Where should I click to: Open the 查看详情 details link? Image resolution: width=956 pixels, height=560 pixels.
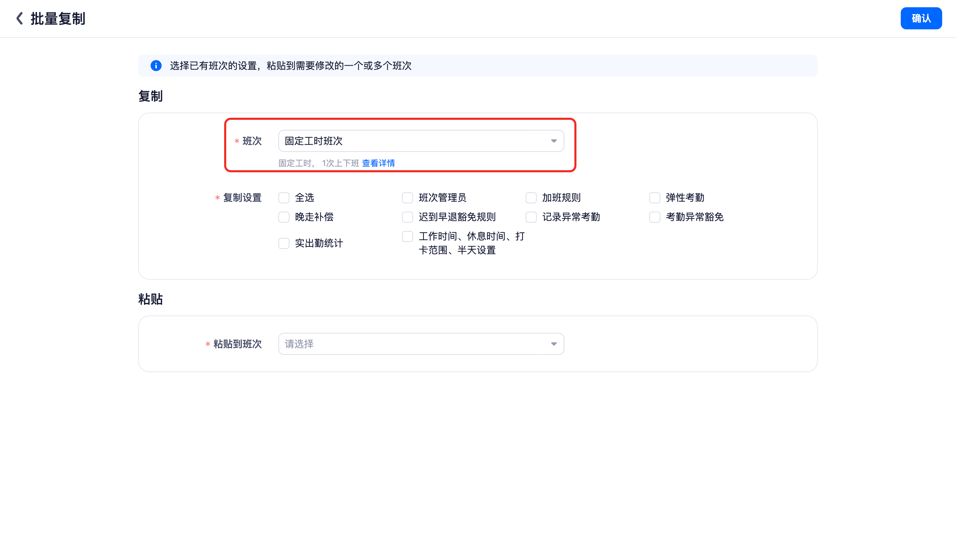[378, 163]
